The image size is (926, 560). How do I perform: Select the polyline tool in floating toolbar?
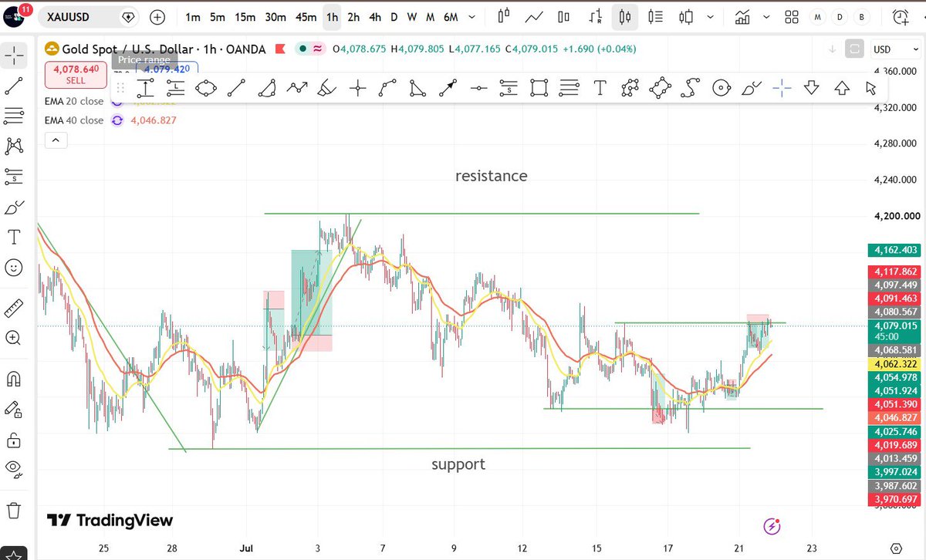click(x=297, y=89)
